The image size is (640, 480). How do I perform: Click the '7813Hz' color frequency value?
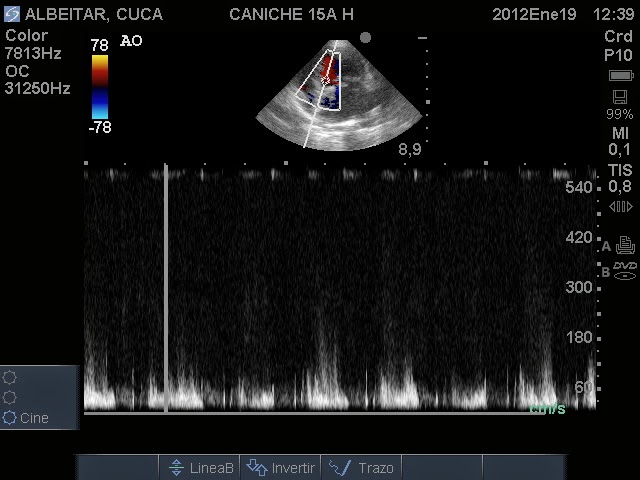pos(33,53)
